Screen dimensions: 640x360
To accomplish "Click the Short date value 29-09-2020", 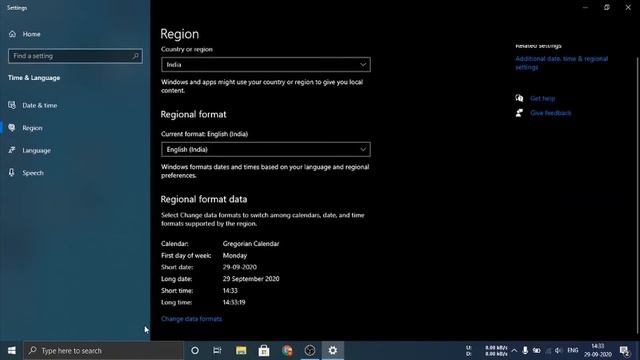I will click(240, 267).
